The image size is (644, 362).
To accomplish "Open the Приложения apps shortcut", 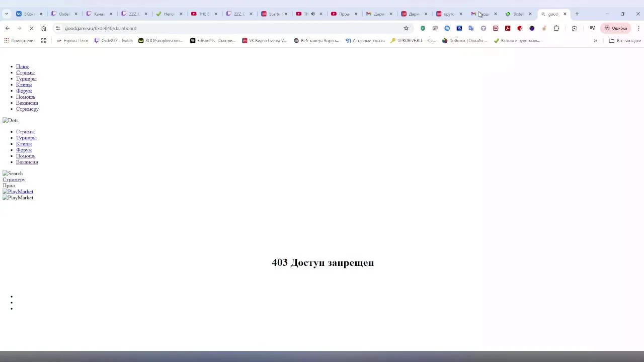I will (x=20, y=41).
